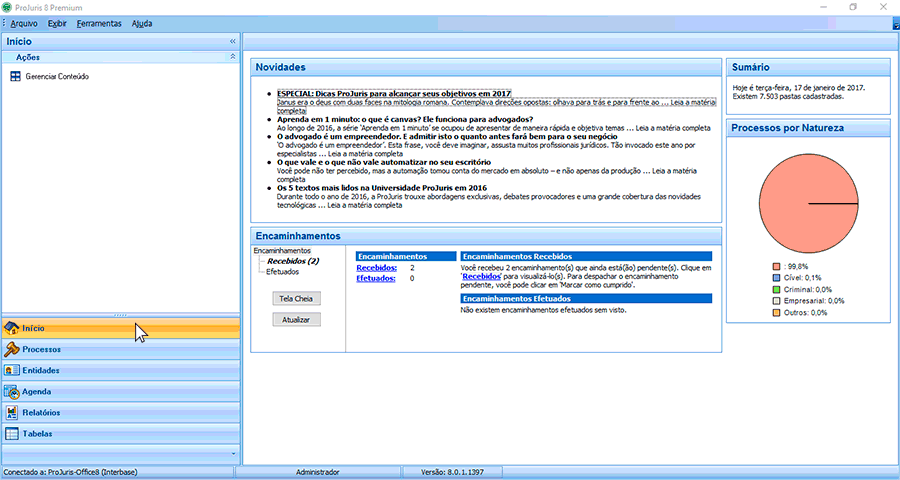Select Recebidos (2) tree item

(293, 261)
